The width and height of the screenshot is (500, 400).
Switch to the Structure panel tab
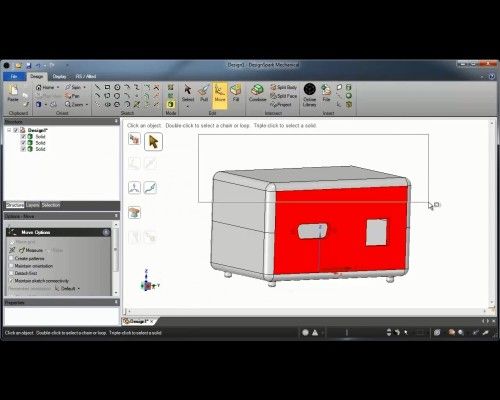pyautogui.click(x=15, y=205)
